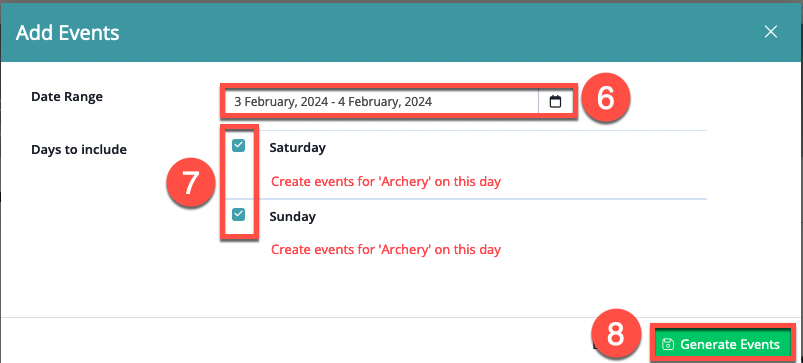Click Archery events hint under Sunday
This screenshot has height=363, width=803.
(x=386, y=249)
